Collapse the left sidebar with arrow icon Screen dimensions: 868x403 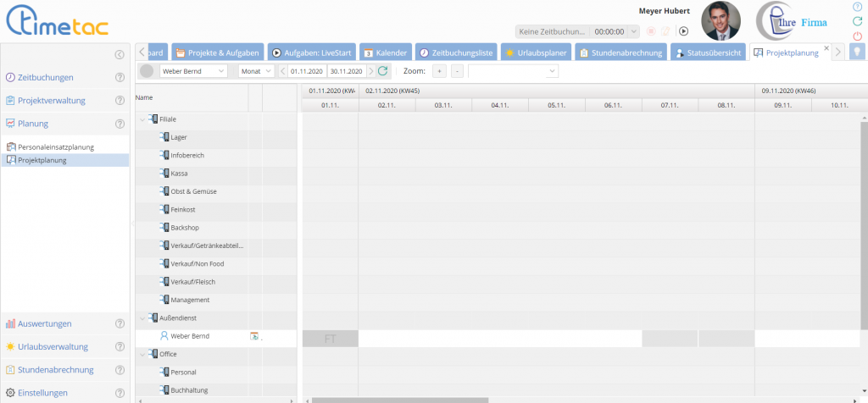(120, 55)
